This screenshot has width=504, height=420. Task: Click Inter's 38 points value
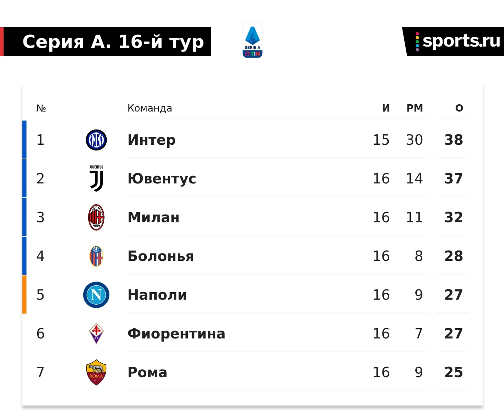pos(454,140)
